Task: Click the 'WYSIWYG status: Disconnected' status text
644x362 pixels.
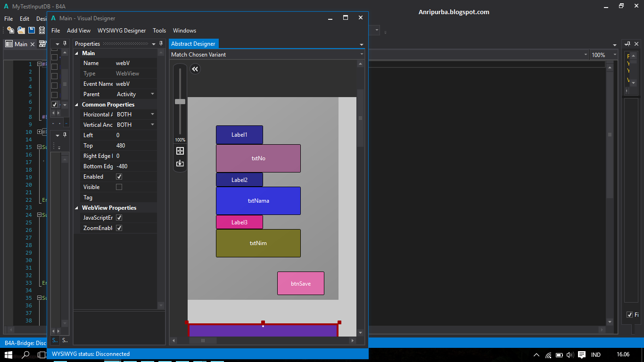Action: (x=91, y=354)
